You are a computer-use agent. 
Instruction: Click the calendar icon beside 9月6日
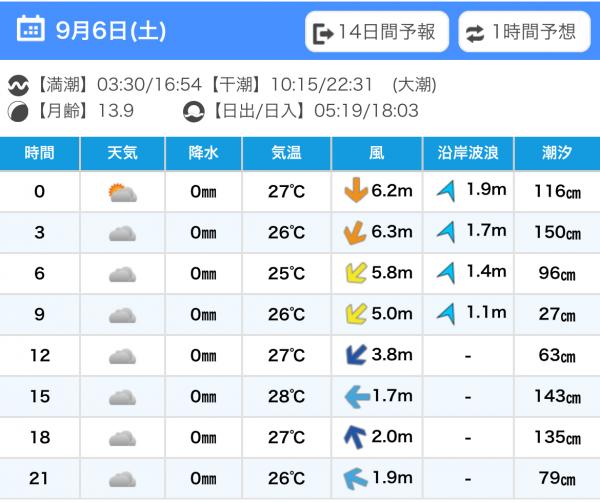[x=31, y=30]
